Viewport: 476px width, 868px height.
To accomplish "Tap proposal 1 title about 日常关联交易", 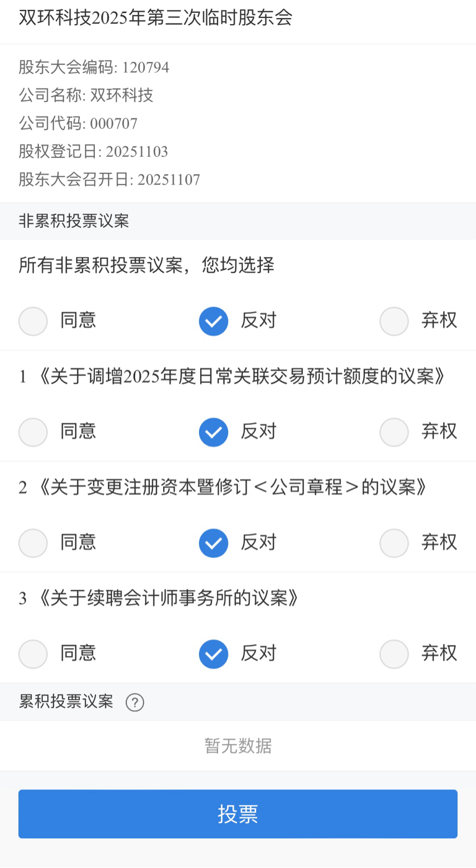I will [x=232, y=376].
